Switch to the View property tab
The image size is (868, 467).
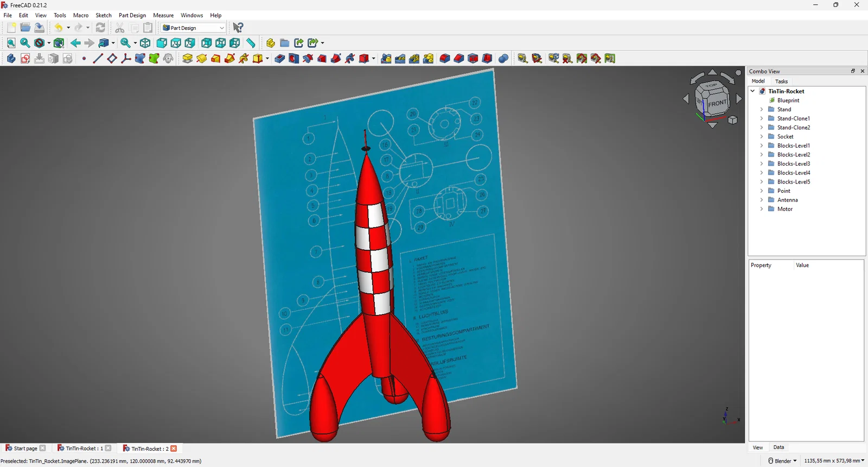click(757, 447)
